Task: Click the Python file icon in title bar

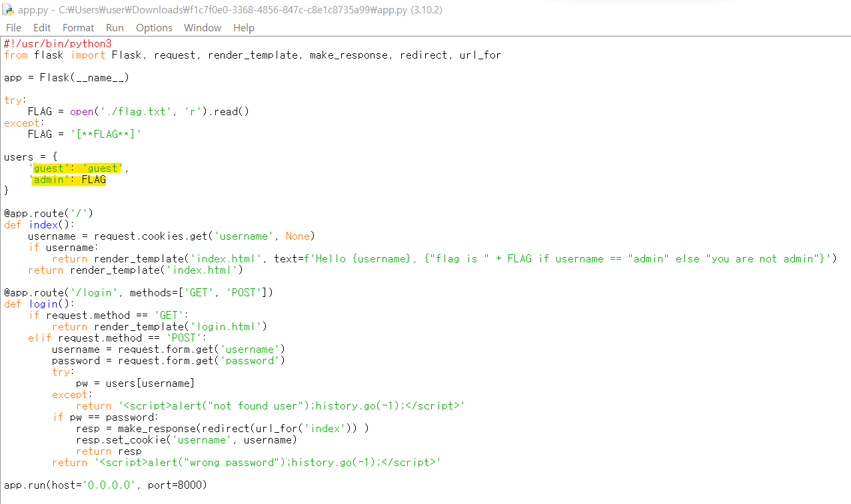Action: [x=8, y=9]
